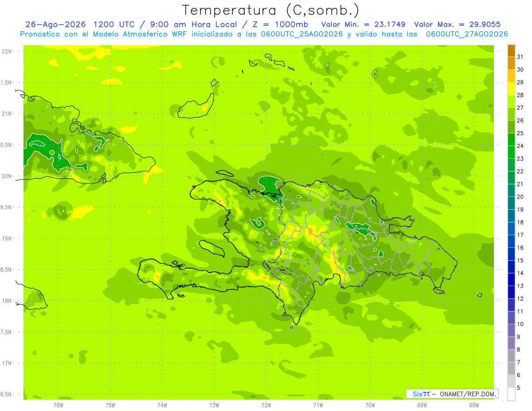Click the SisTT – ONAMET/REP.DOM. logo box

[x=452, y=394]
